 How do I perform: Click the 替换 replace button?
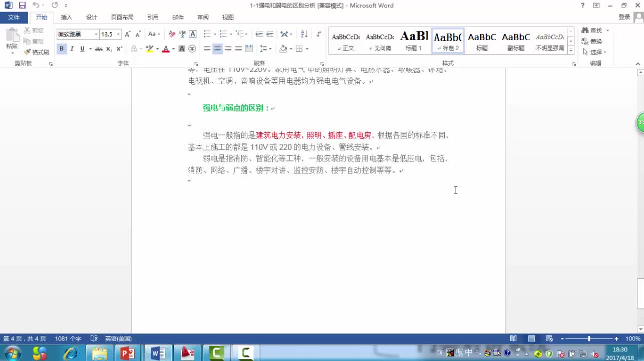click(x=592, y=41)
